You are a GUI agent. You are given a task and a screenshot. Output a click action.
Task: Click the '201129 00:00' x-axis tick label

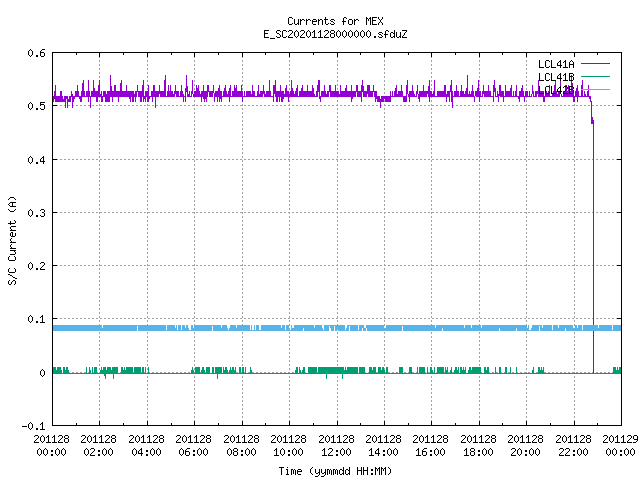(x=620, y=446)
